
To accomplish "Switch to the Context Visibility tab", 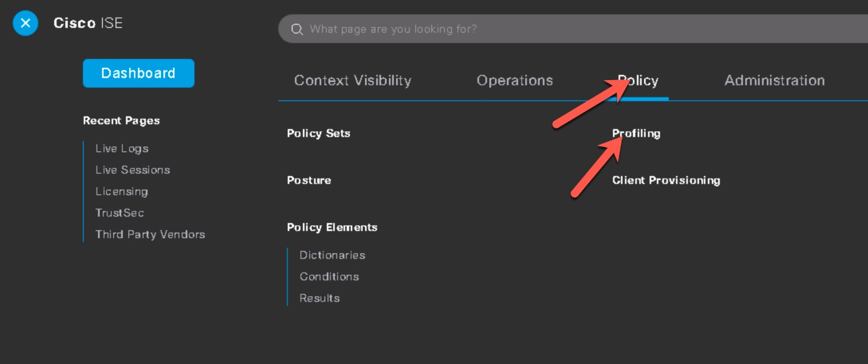I will [x=353, y=81].
